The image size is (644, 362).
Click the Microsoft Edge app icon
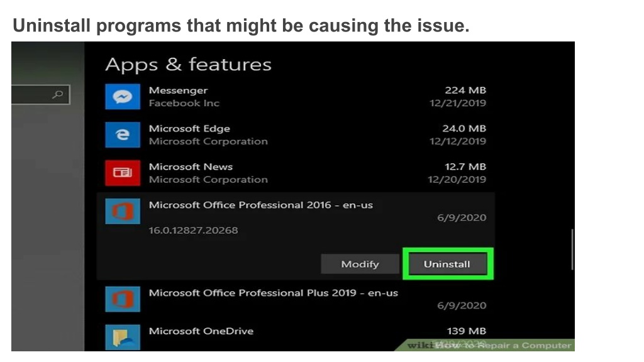pyautogui.click(x=123, y=134)
